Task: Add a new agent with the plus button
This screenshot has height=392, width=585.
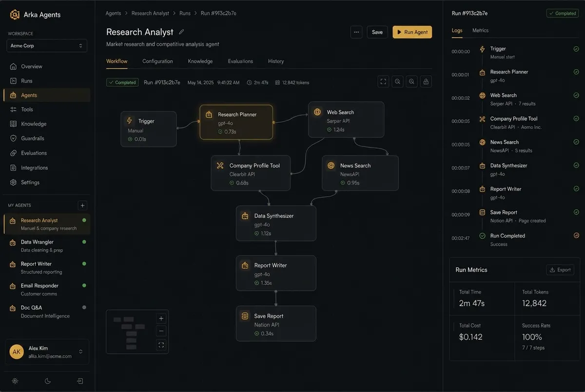Action: 83,205
